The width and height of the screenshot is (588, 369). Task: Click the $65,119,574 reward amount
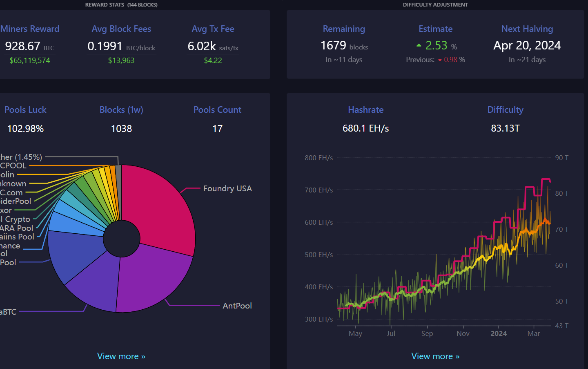30,60
